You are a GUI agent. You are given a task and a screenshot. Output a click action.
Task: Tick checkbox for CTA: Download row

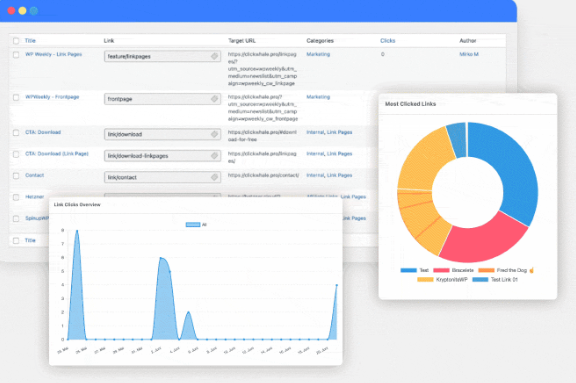[x=16, y=133]
